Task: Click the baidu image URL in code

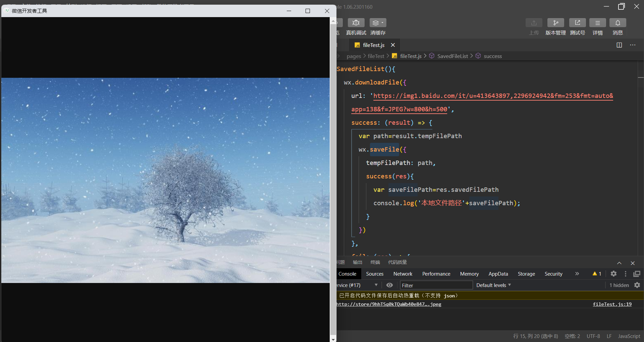Action: click(x=482, y=102)
